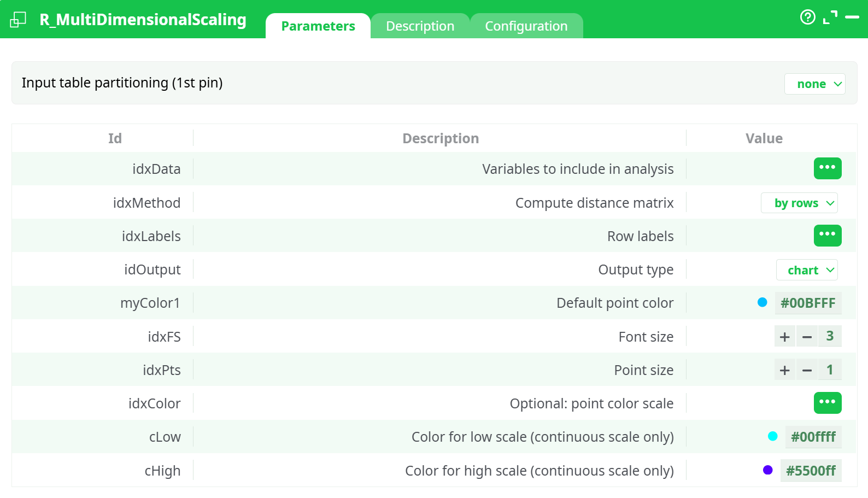Click the cyan dot next to cLow
The height and width of the screenshot is (498, 868).
click(772, 437)
